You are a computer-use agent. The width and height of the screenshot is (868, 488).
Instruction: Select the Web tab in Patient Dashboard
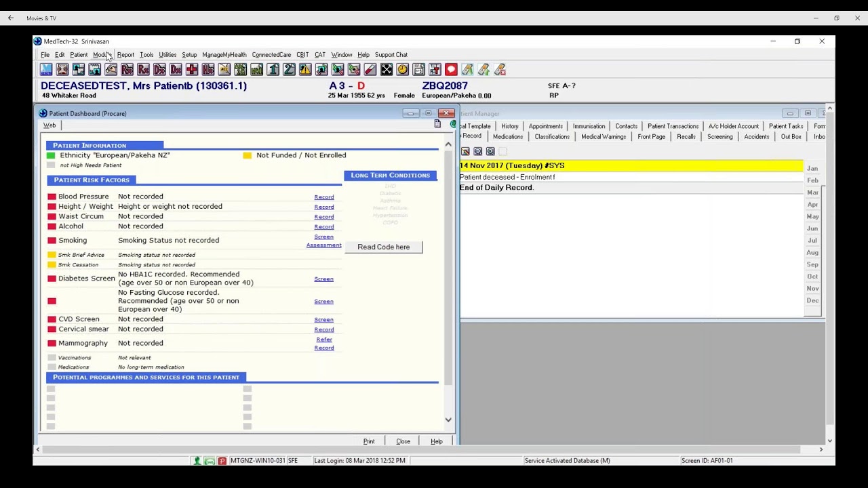pos(50,125)
